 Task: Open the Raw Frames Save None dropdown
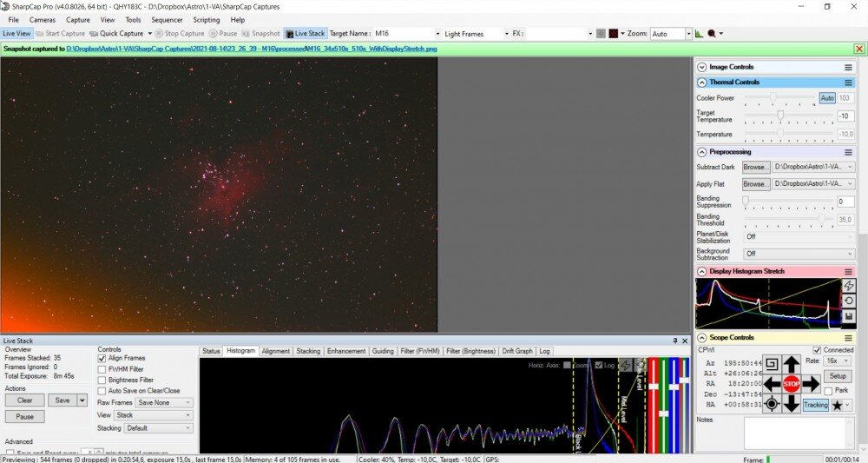click(164, 403)
